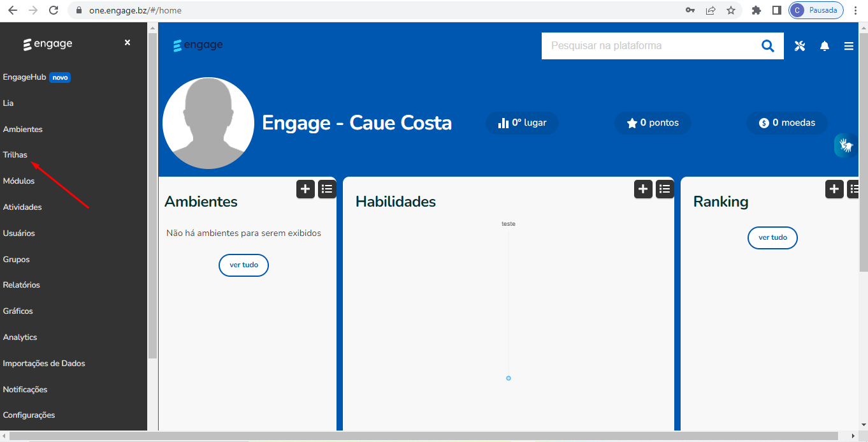Click ver tudo in Ranking
The image size is (868, 442).
772,237
